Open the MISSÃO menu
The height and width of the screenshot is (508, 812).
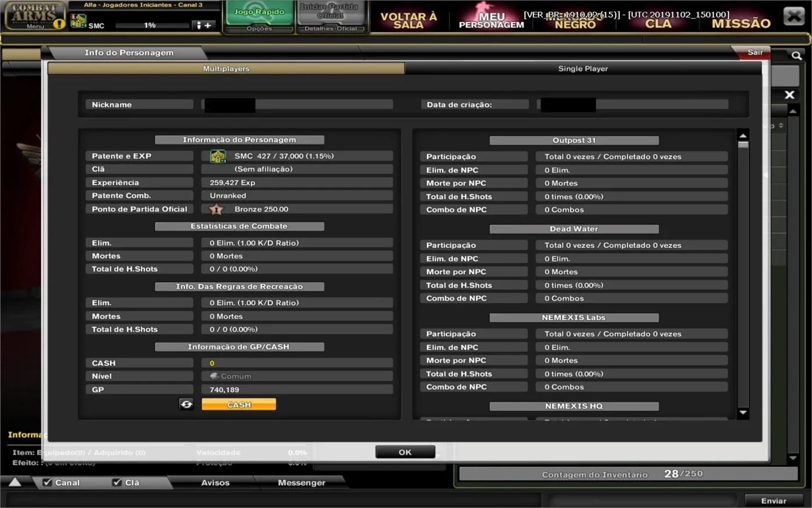point(741,23)
